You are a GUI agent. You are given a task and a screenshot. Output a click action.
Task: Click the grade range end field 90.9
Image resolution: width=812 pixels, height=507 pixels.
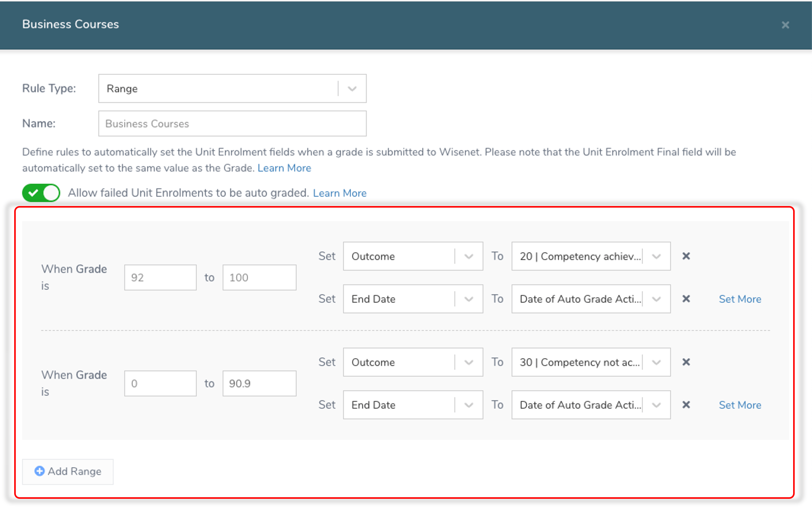point(259,383)
